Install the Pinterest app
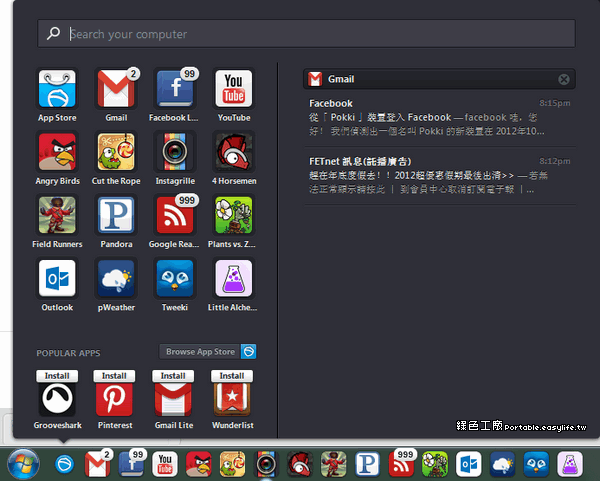The width and height of the screenshot is (600, 481). pyautogui.click(x=114, y=376)
